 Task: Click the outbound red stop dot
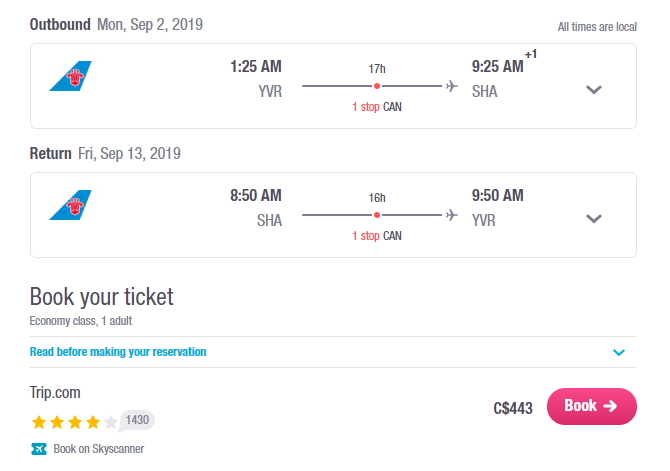tap(377, 86)
